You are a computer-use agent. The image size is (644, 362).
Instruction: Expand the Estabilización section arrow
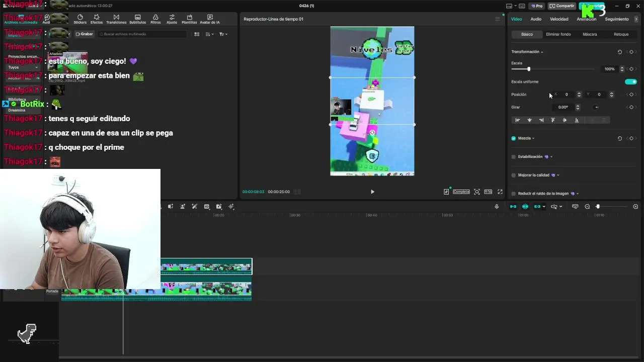tap(551, 157)
